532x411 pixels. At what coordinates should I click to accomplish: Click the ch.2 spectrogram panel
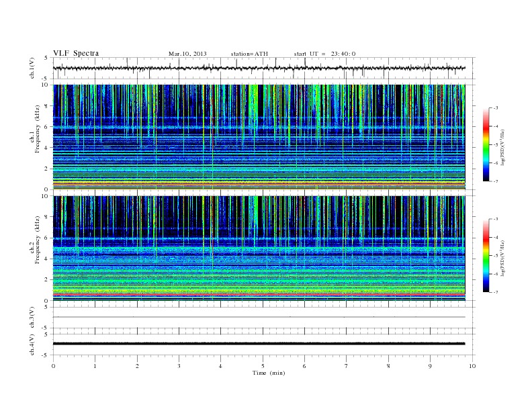(x=259, y=248)
